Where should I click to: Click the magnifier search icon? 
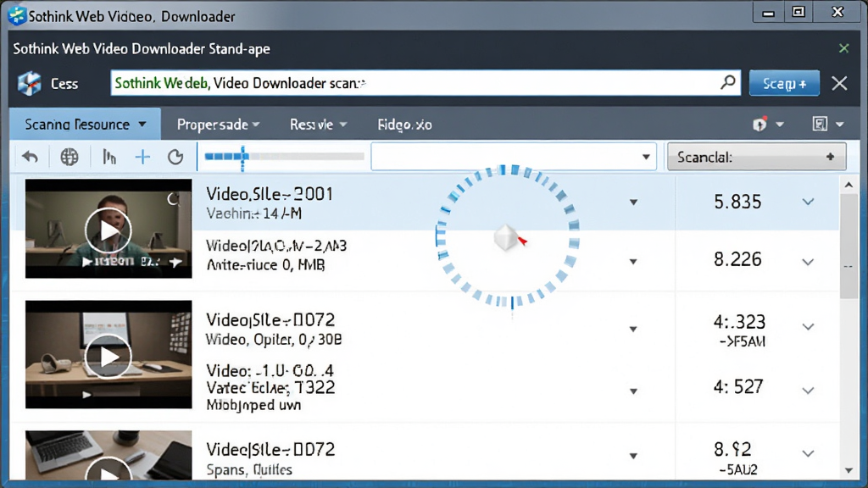pyautogui.click(x=728, y=82)
